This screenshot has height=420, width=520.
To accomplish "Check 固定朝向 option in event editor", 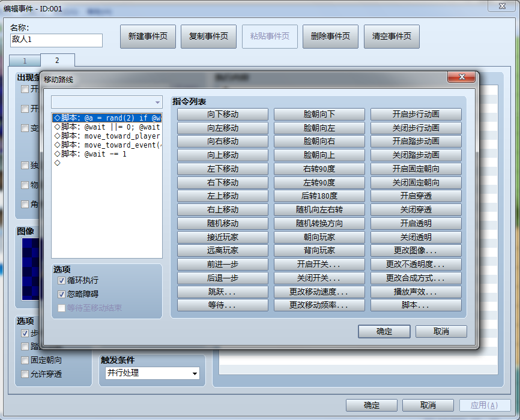I will click(x=25, y=360).
